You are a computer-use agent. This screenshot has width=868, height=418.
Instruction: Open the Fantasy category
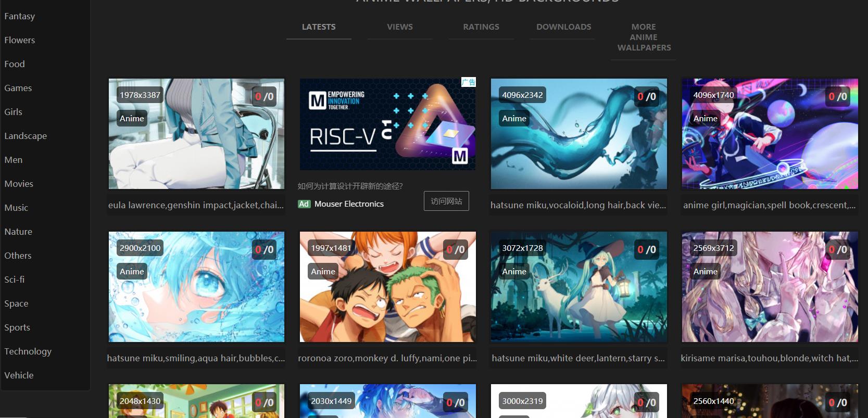[20, 16]
